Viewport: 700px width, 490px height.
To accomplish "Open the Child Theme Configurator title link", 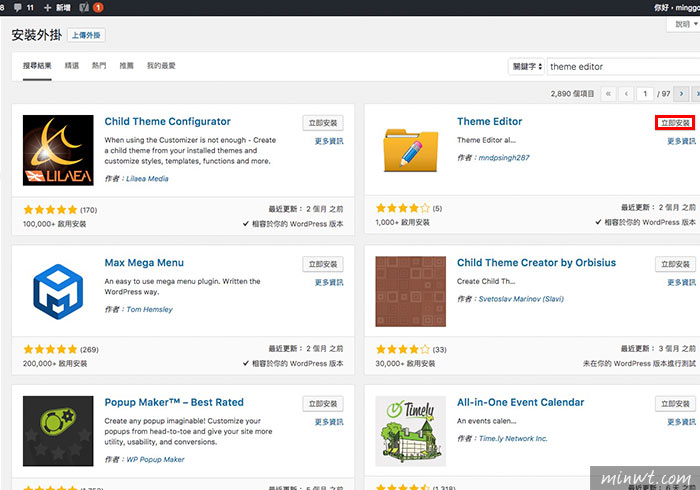I will pos(167,121).
